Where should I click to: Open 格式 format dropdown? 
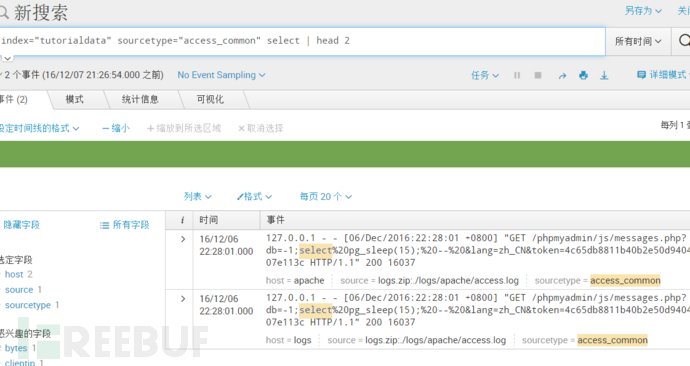point(254,196)
